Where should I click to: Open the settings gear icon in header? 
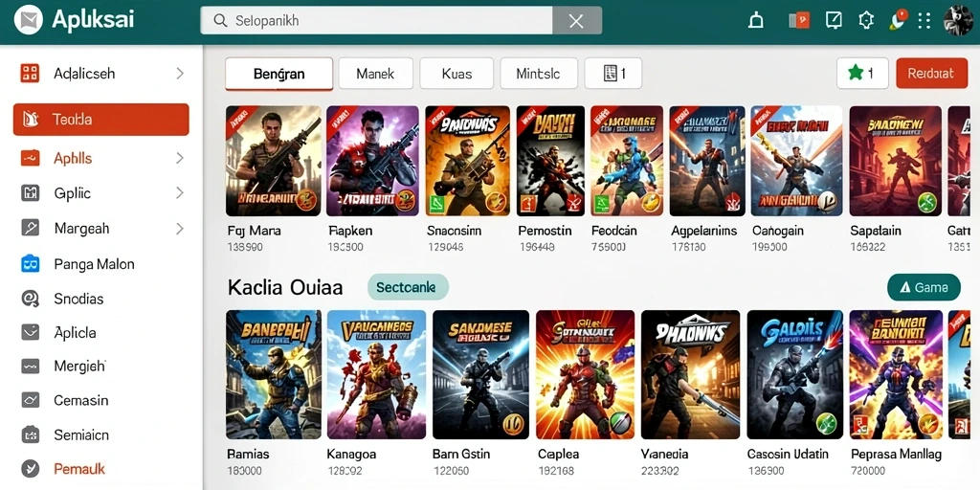[865, 21]
